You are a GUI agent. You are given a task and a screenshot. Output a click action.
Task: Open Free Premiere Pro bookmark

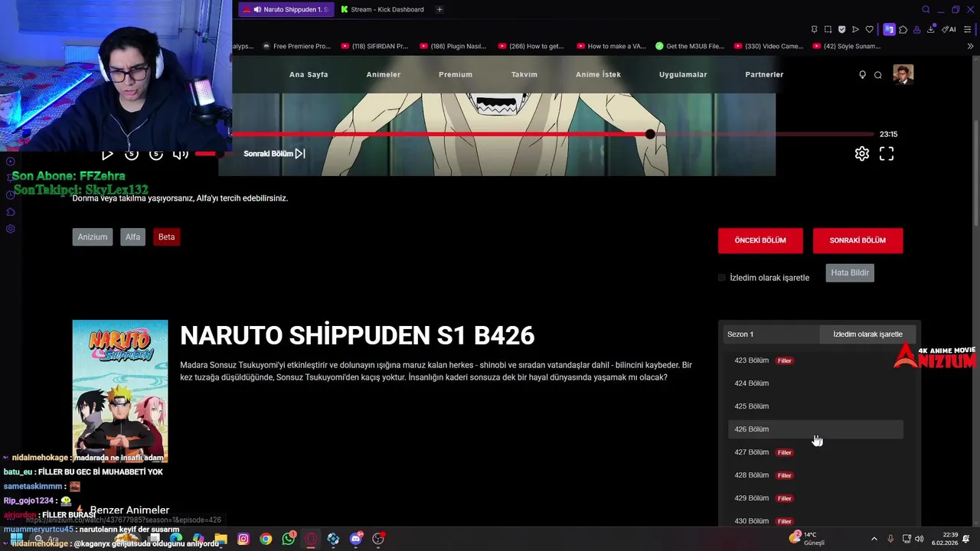coord(296,46)
